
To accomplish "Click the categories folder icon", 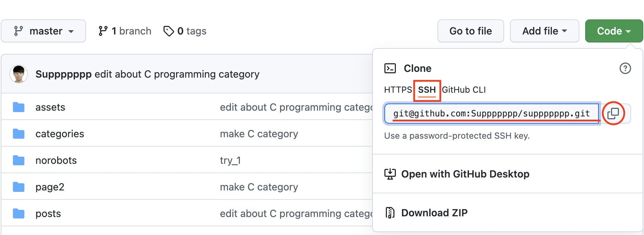I will [19, 134].
